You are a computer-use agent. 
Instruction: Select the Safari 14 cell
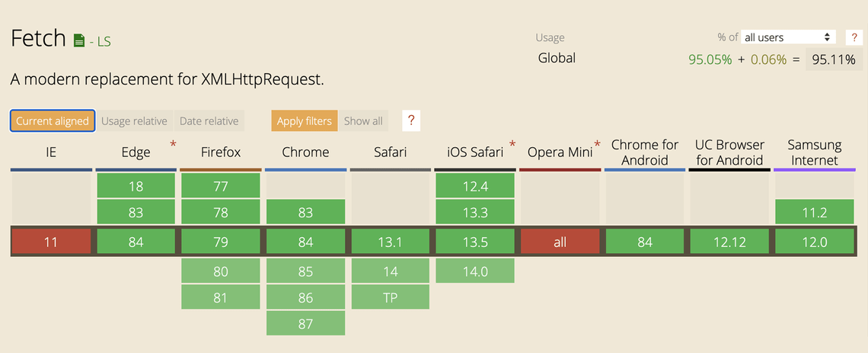391,271
